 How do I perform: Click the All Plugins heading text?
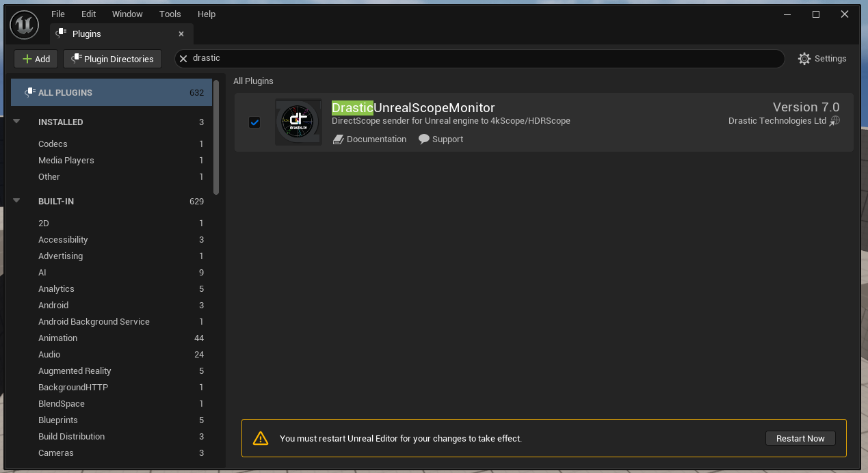pos(253,81)
